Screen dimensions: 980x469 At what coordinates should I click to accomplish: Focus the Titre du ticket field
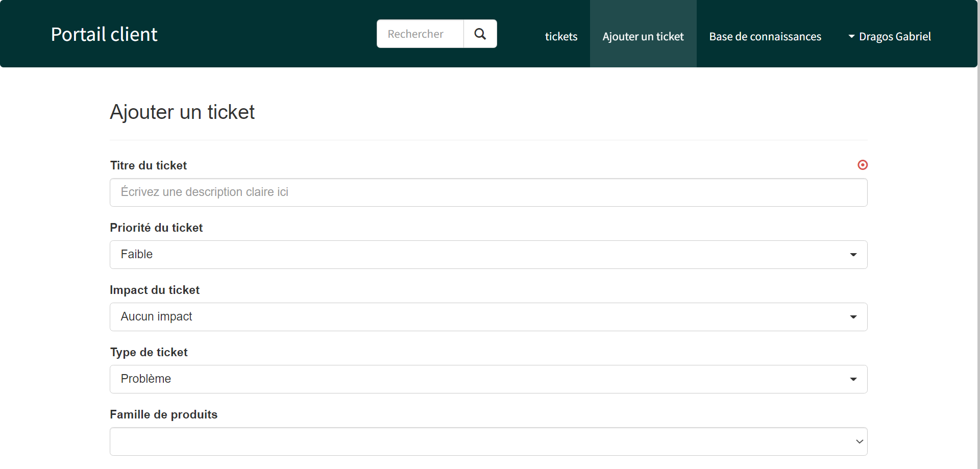488,192
